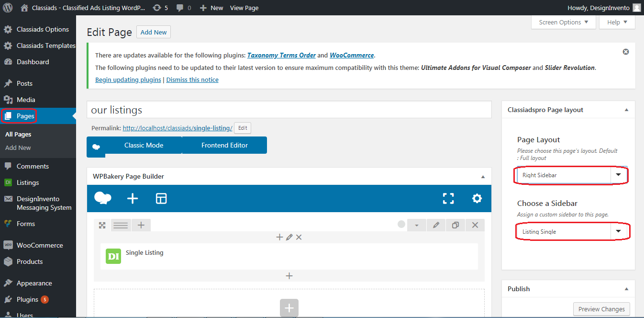The height and width of the screenshot is (318, 644).
Task: Expand the row options dropdown arrow
Action: pyautogui.click(x=417, y=225)
